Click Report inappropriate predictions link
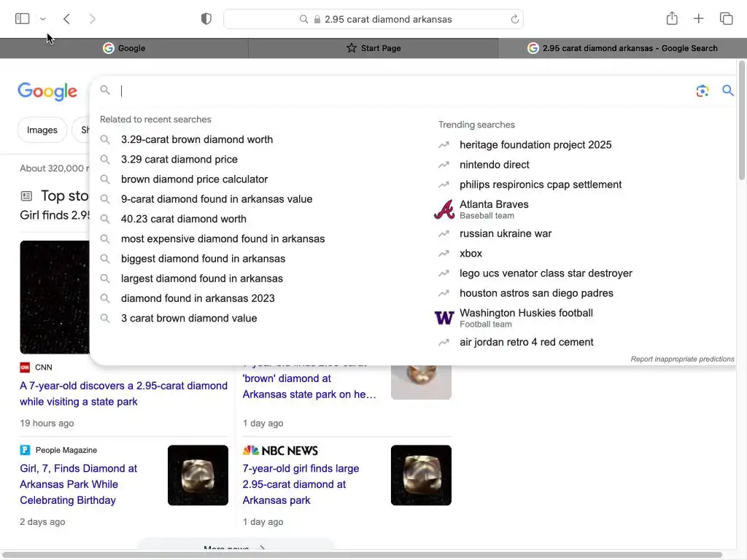The image size is (747, 560). (x=682, y=359)
